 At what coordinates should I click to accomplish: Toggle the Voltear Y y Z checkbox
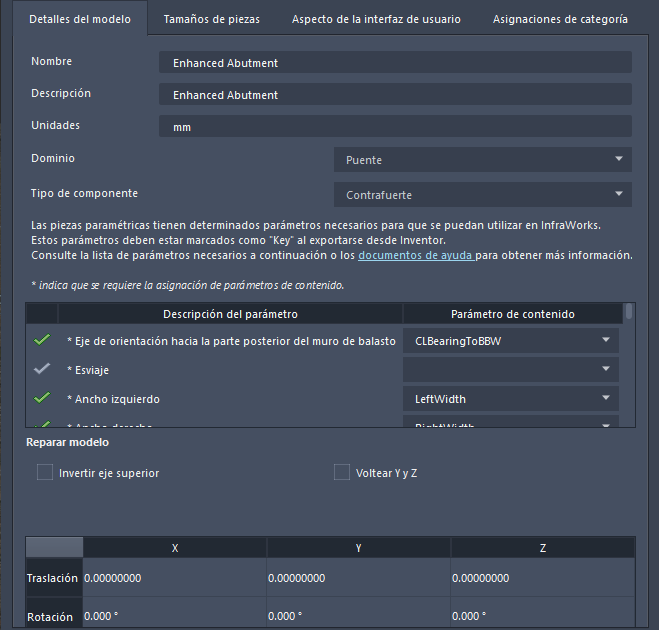click(x=342, y=472)
